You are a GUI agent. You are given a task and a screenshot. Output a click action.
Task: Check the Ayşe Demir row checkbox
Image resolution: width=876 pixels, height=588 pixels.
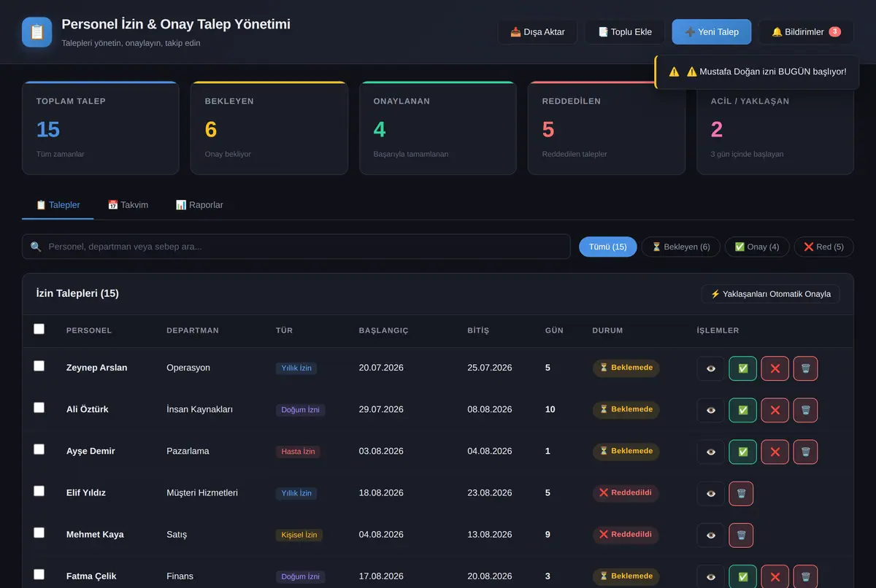click(39, 449)
